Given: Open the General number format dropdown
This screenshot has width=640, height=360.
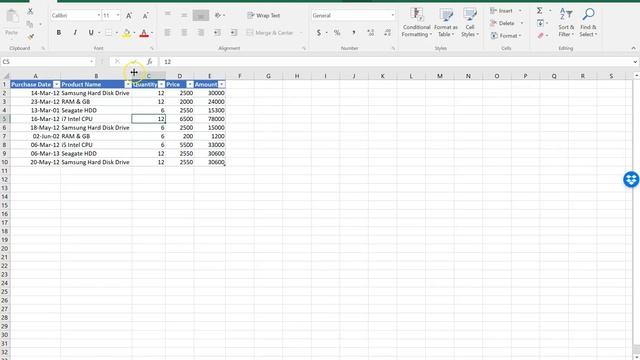Looking at the screenshot, I should [x=393, y=16].
